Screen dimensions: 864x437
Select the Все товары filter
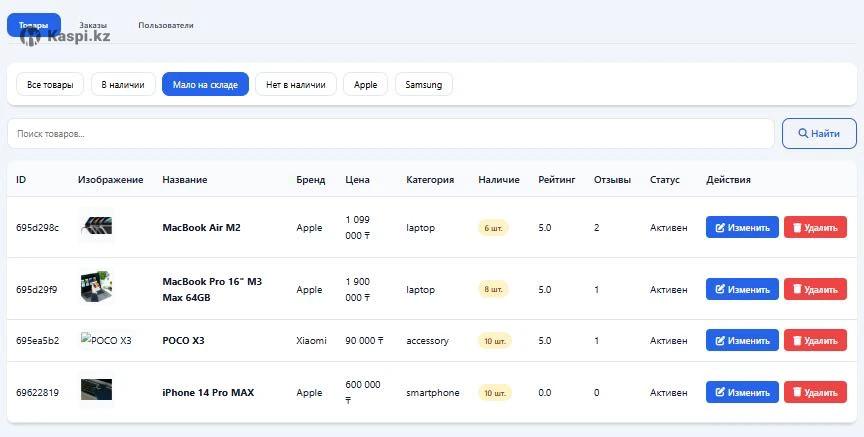50,85
